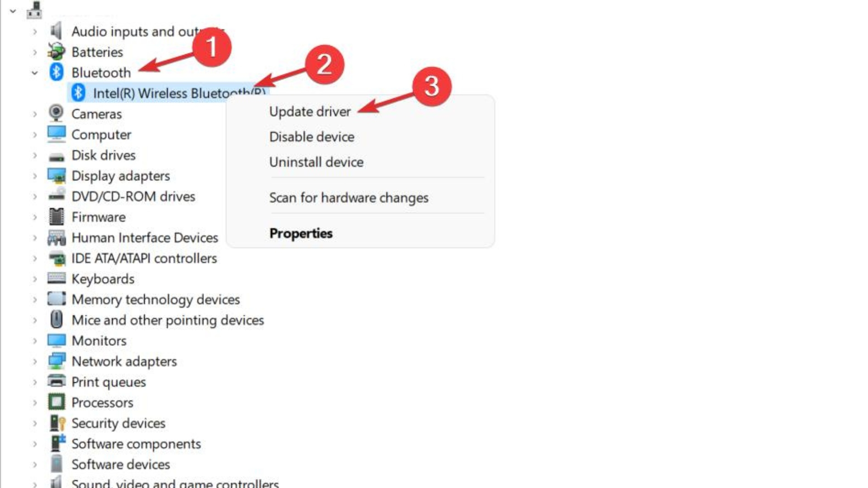The height and width of the screenshot is (488, 868).
Task: Select Disable device from context menu
Action: click(x=311, y=136)
